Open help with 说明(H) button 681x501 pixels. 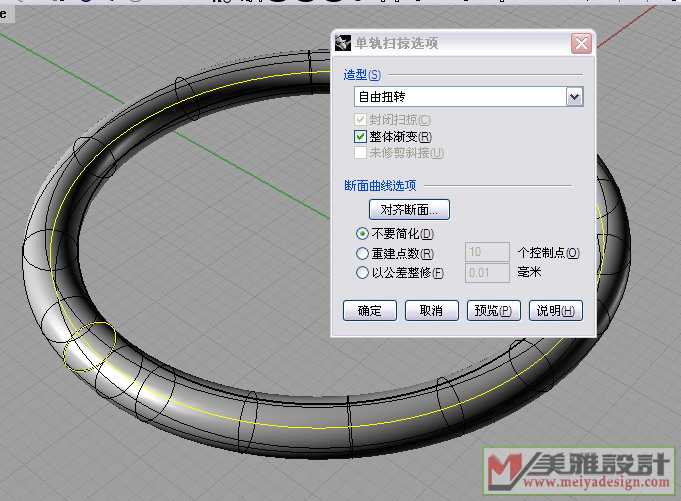click(555, 310)
